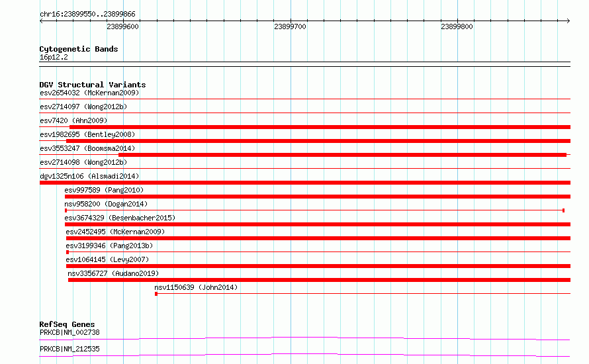Click the RefSeq Genes track heading
The height and width of the screenshot is (364, 589).
(x=67, y=324)
